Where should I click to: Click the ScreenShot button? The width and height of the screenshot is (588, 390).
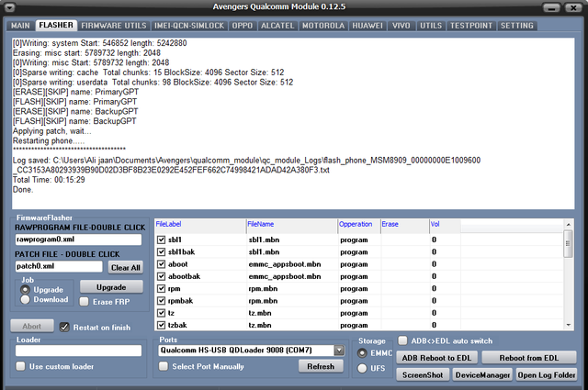(x=423, y=375)
